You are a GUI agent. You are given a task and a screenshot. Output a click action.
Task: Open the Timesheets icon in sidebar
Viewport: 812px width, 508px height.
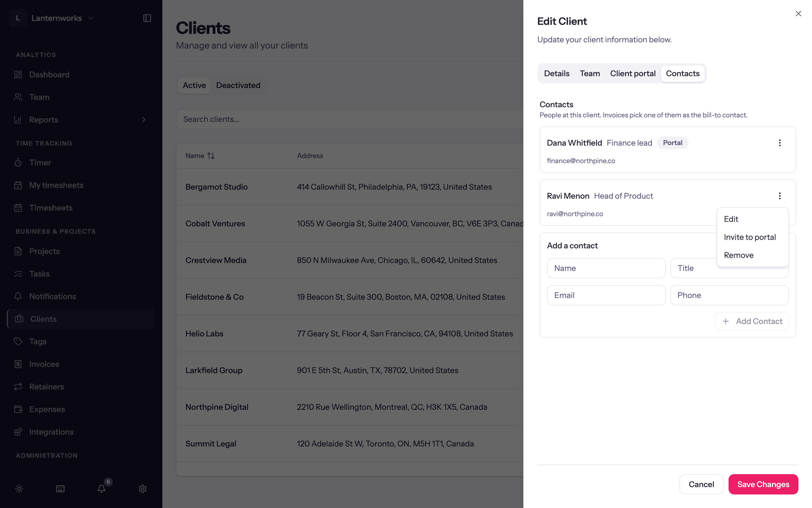[x=18, y=208]
